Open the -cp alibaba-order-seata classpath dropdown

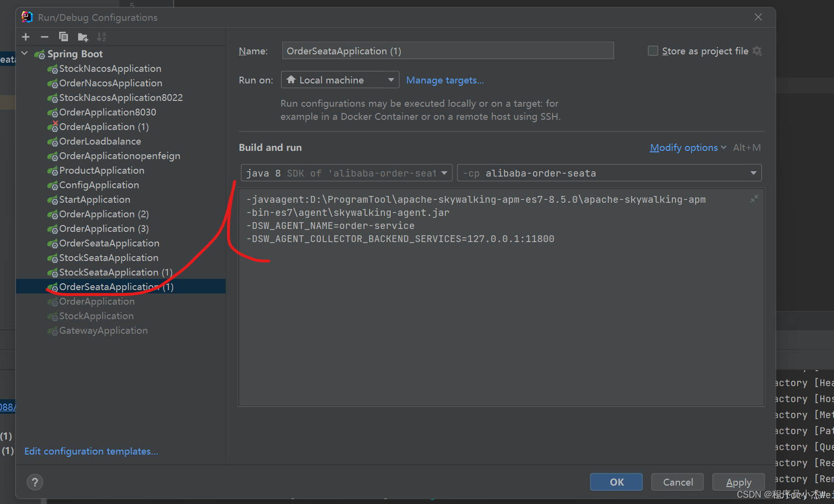point(609,173)
